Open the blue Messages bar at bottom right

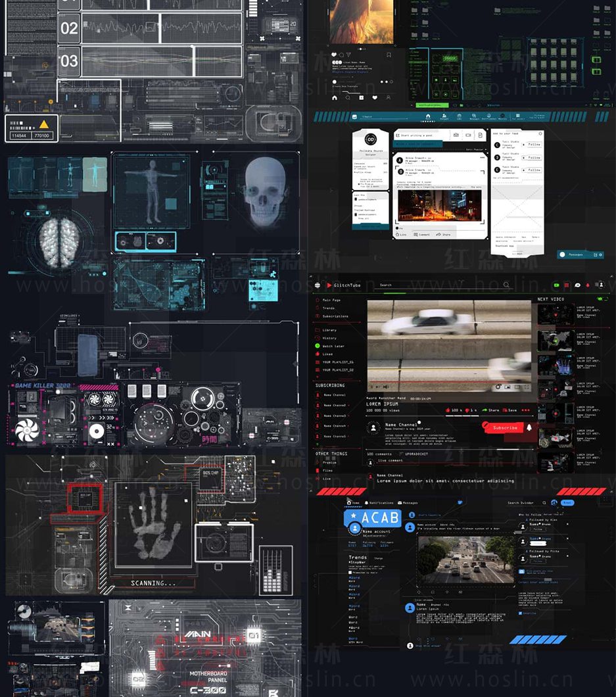[x=581, y=254]
